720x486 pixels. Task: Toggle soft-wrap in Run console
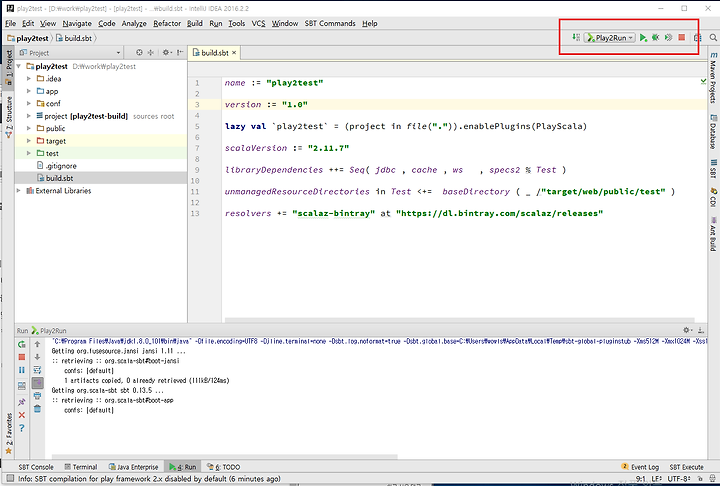pyautogui.click(x=38, y=370)
